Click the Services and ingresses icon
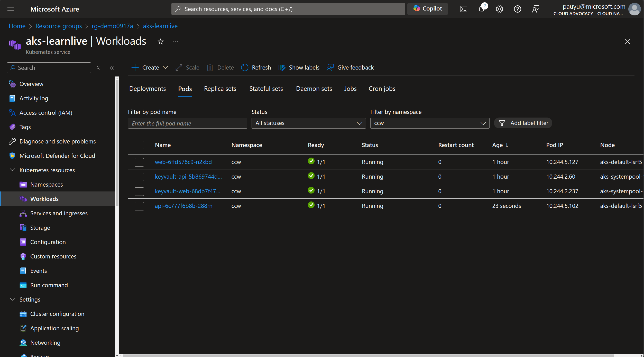The height and width of the screenshot is (357, 644). (23, 213)
